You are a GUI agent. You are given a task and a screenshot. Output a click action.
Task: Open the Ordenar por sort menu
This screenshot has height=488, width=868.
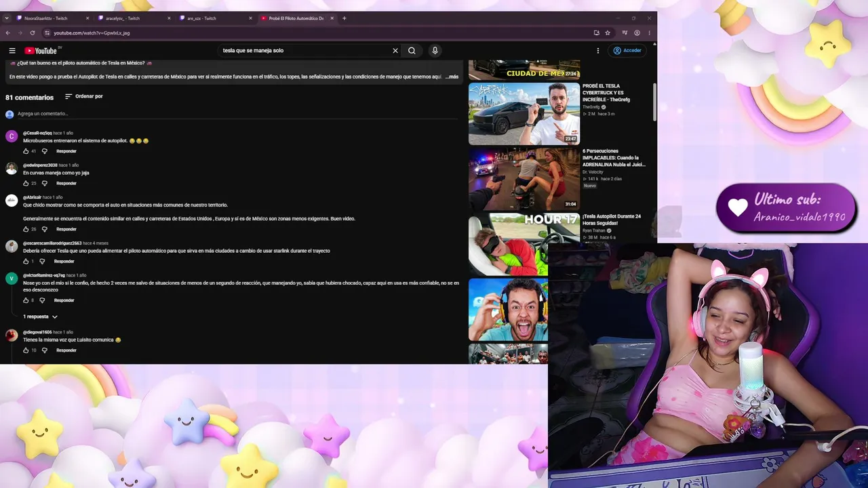83,96
